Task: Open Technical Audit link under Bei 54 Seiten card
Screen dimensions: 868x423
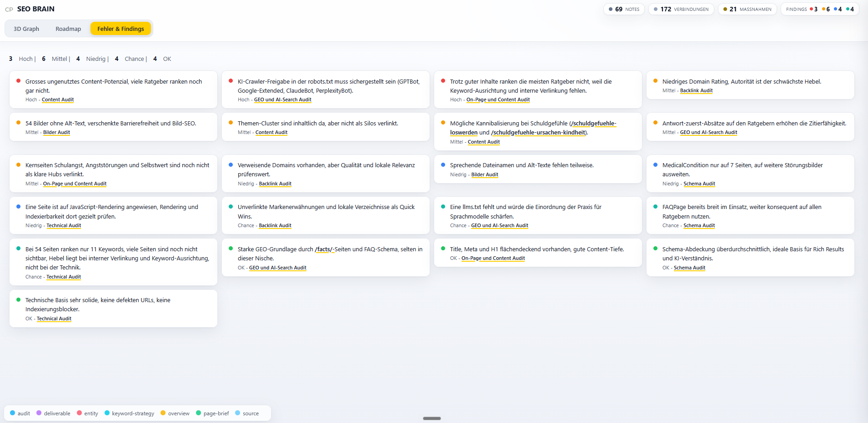Action: pyautogui.click(x=64, y=277)
